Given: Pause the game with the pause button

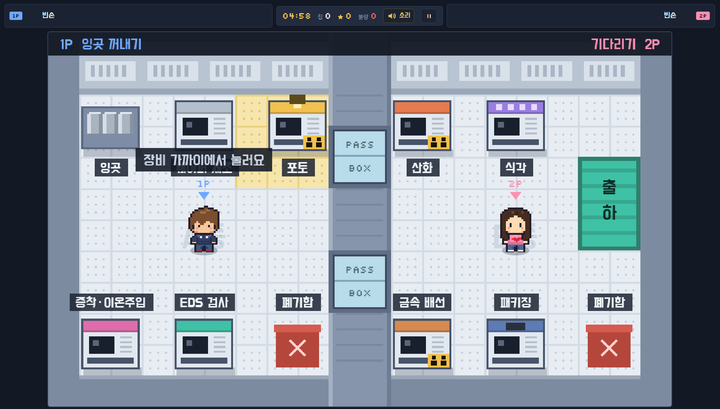Looking at the screenshot, I should 429,16.
